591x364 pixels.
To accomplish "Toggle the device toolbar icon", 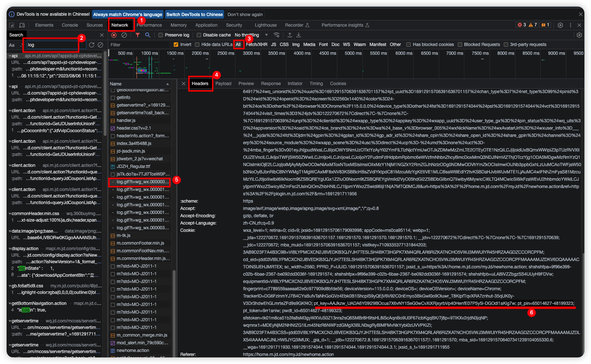I will [x=22, y=25].
